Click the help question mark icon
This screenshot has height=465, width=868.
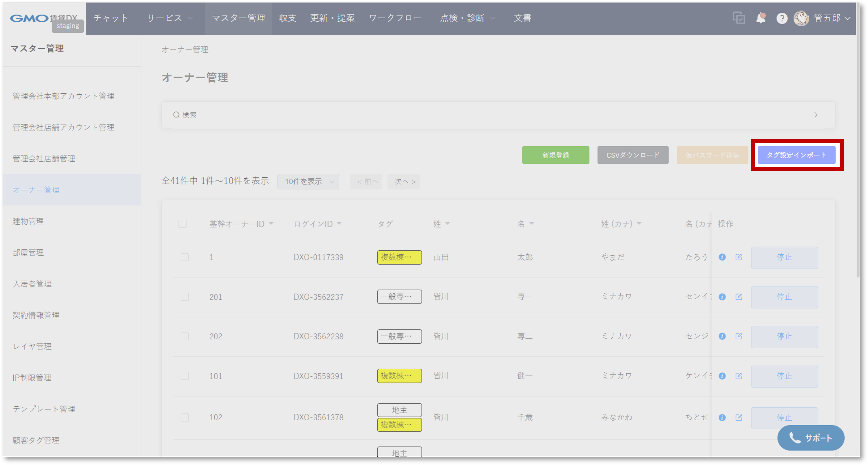click(782, 18)
